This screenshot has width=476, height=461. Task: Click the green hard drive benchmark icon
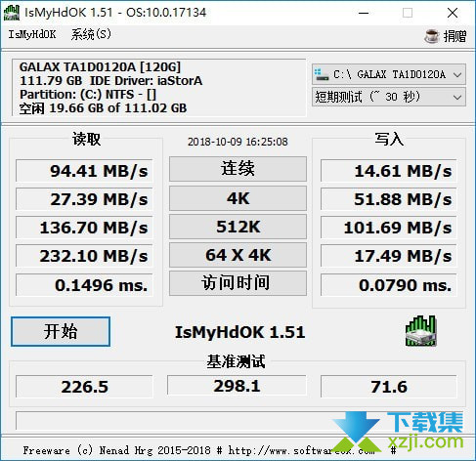(420, 330)
